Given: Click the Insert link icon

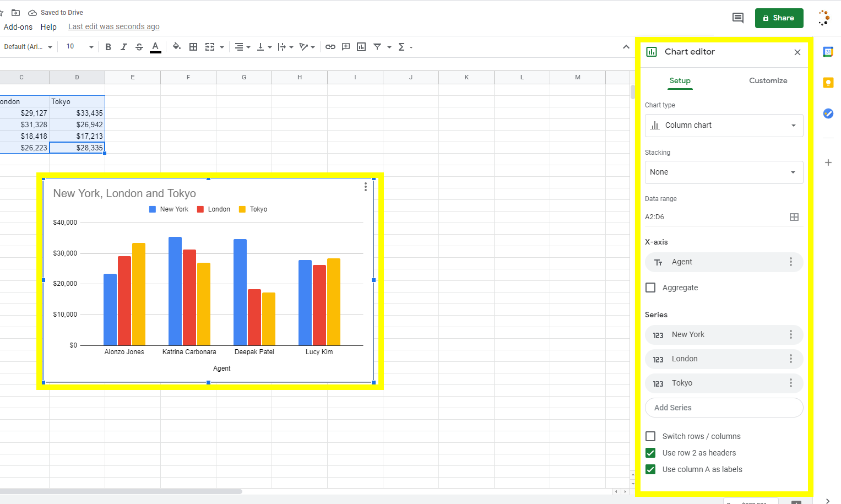Looking at the screenshot, I should point(330,47).
